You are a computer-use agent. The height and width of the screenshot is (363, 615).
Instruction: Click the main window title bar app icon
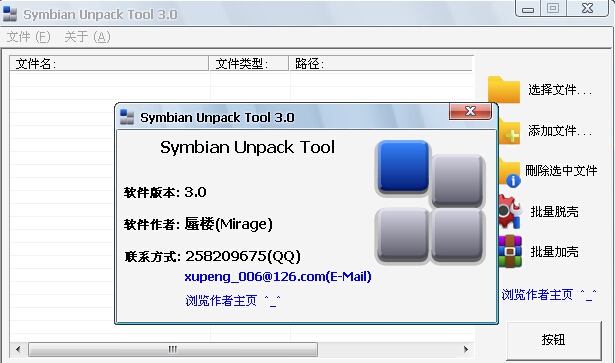pos(10,14)
